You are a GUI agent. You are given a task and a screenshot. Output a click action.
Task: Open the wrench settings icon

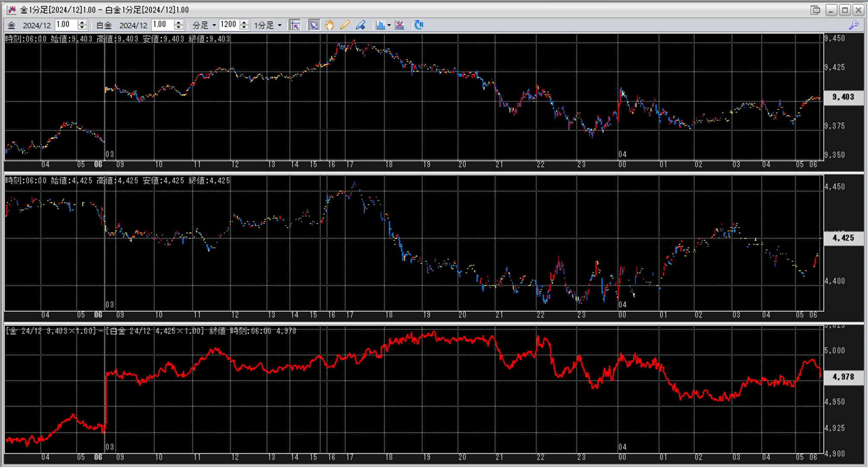pos(853,25)
